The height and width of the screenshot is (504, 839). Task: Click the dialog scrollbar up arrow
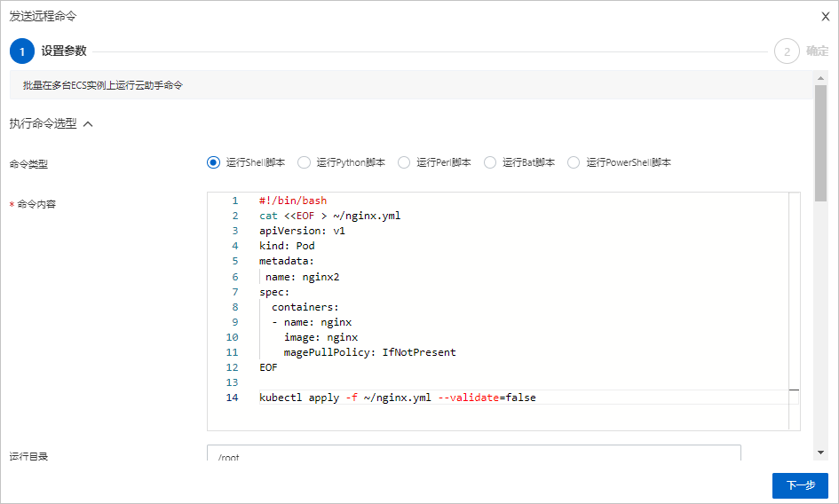821,78
